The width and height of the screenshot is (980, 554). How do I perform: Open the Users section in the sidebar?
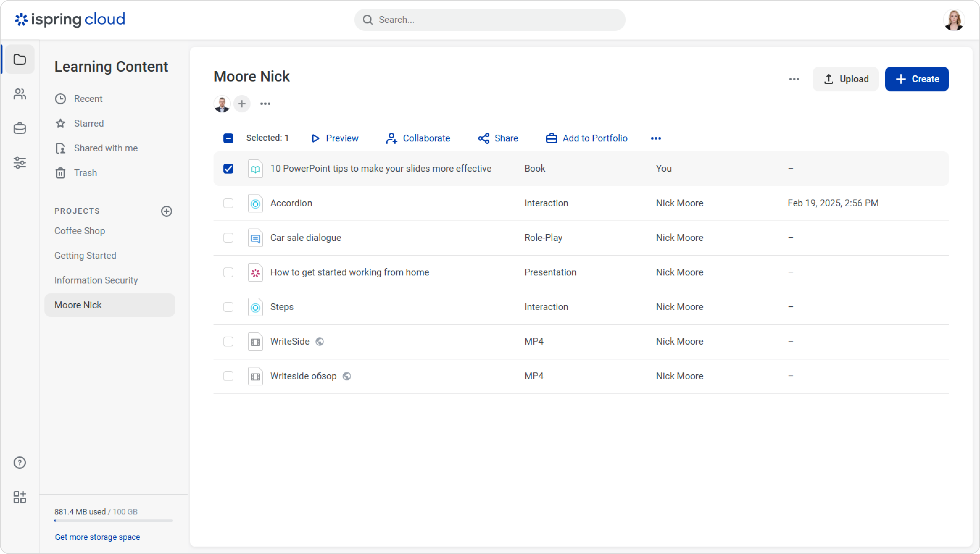pos(19,94)
